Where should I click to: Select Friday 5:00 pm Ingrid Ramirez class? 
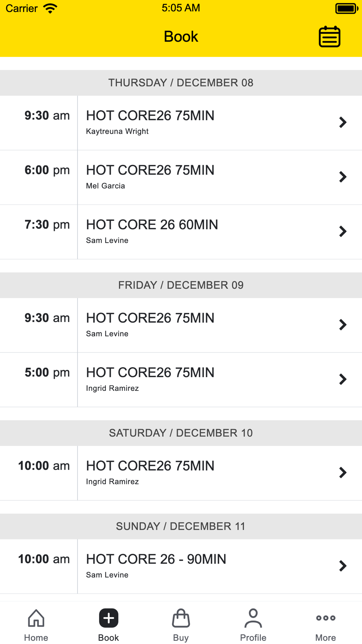[150, 379]
